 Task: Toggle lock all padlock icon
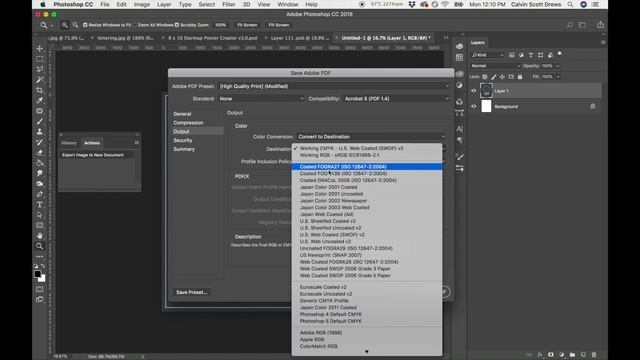520,77
